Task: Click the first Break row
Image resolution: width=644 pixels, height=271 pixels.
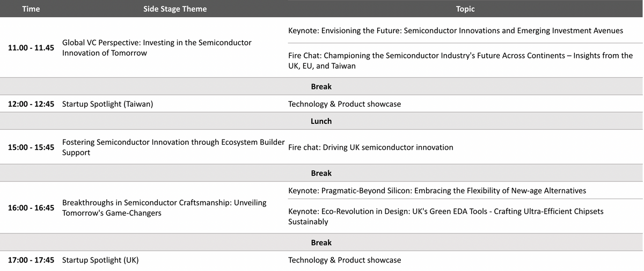Action: click(321, 86)
